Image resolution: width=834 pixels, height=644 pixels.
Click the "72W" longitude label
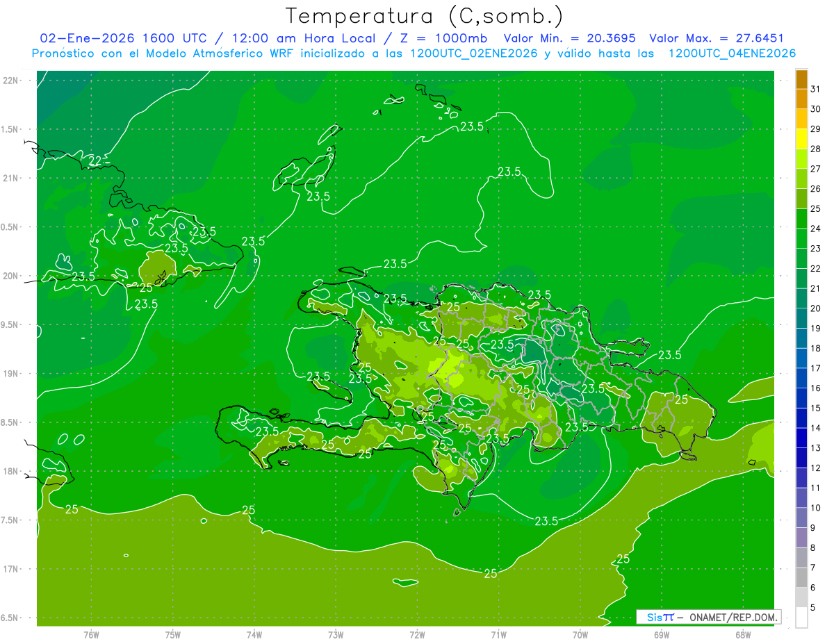coord(417,635)
